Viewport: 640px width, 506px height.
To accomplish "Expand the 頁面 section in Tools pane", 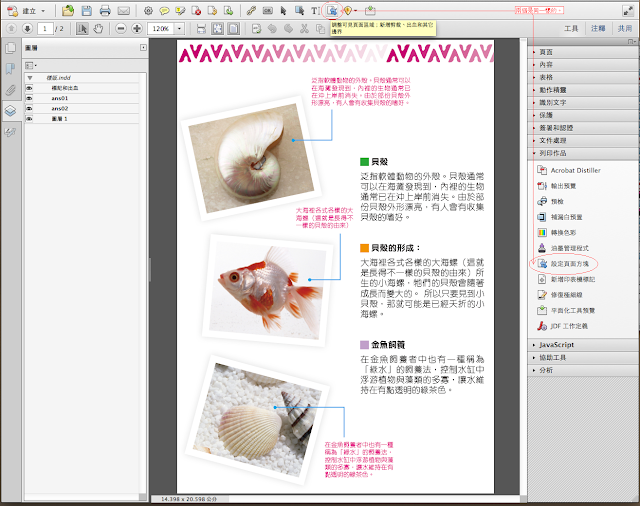I will click(x=584, y=52).
